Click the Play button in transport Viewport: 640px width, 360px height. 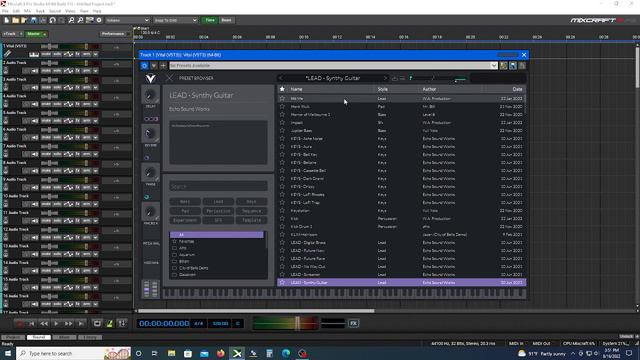coord(56,324)
